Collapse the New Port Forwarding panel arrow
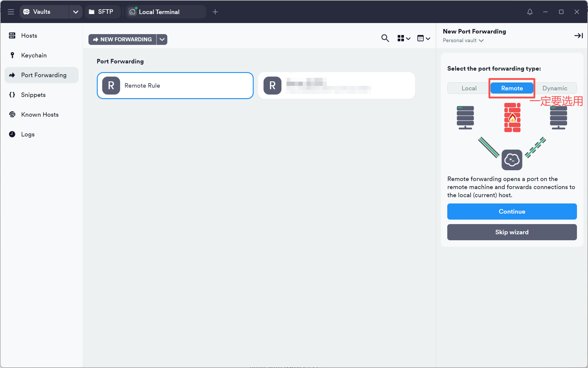 tap(578, 36)
